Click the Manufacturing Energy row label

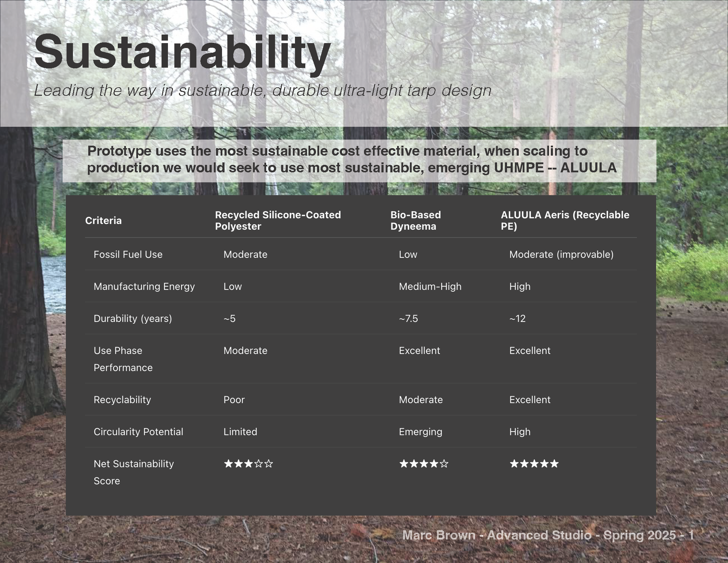(144, 287)
